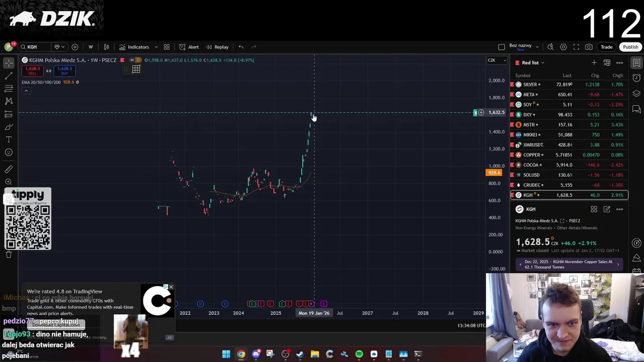Redo the chart action
This screenshot has height=362, width=644.
pos(254,47)
